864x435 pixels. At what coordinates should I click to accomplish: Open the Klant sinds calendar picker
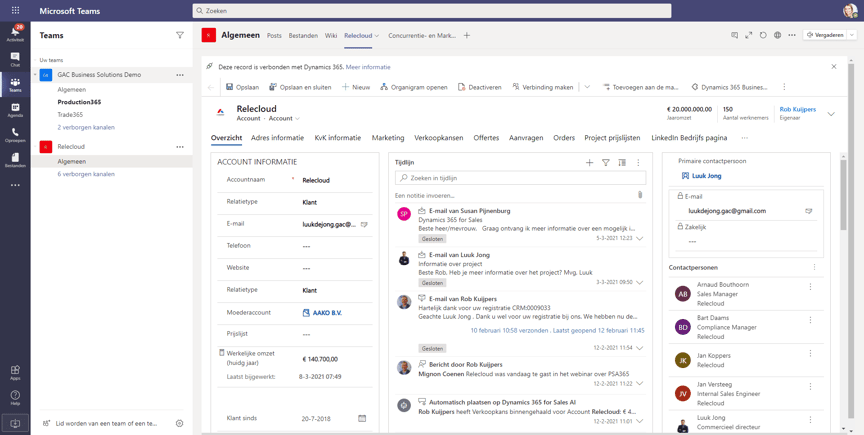(x=362, y=418)
